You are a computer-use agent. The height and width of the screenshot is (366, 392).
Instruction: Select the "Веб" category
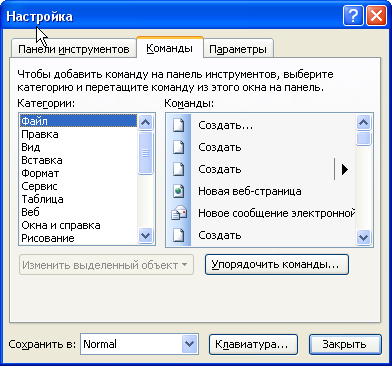78,212
